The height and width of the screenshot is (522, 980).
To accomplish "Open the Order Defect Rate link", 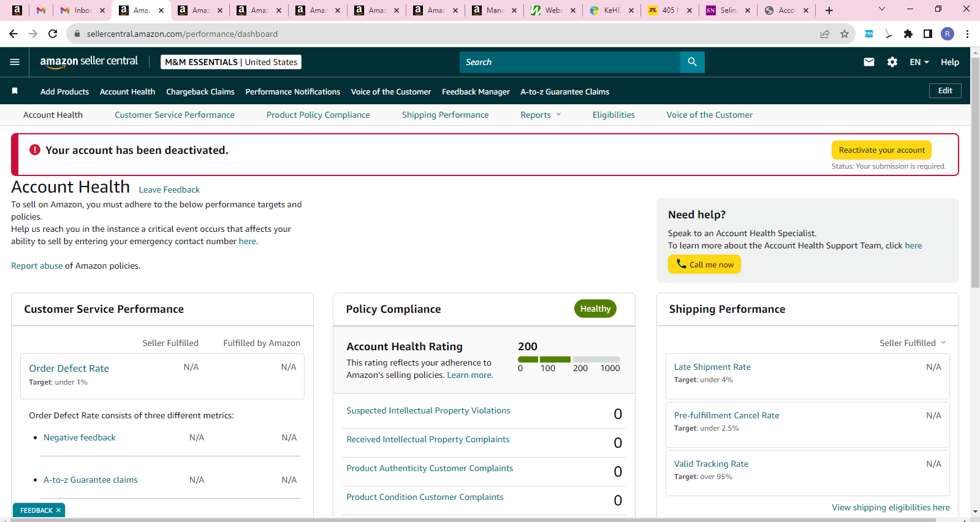I will tap(69, 368).
